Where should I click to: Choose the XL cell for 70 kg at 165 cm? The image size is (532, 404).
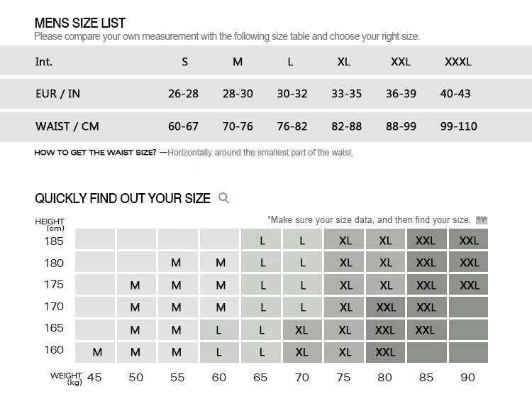[x=301, y=330]
